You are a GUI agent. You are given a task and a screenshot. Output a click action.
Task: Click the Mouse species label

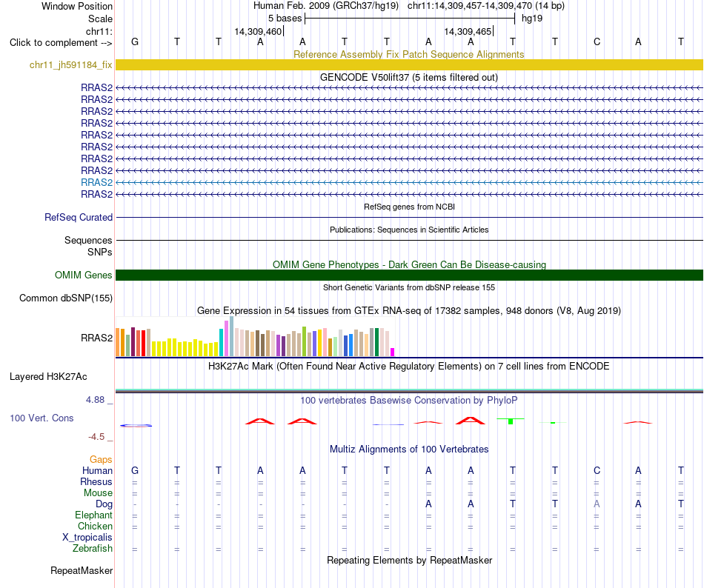(x=98, y=493)
